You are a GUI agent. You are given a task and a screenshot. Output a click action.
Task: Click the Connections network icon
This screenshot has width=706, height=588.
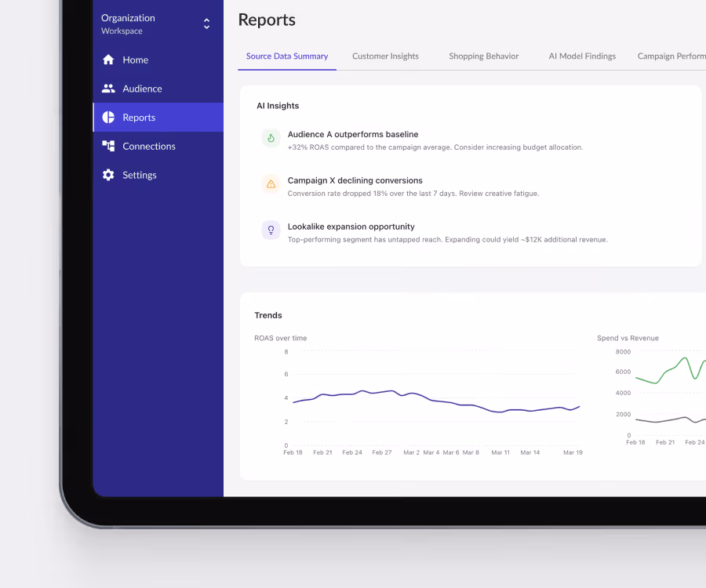(x=108, y=146)
